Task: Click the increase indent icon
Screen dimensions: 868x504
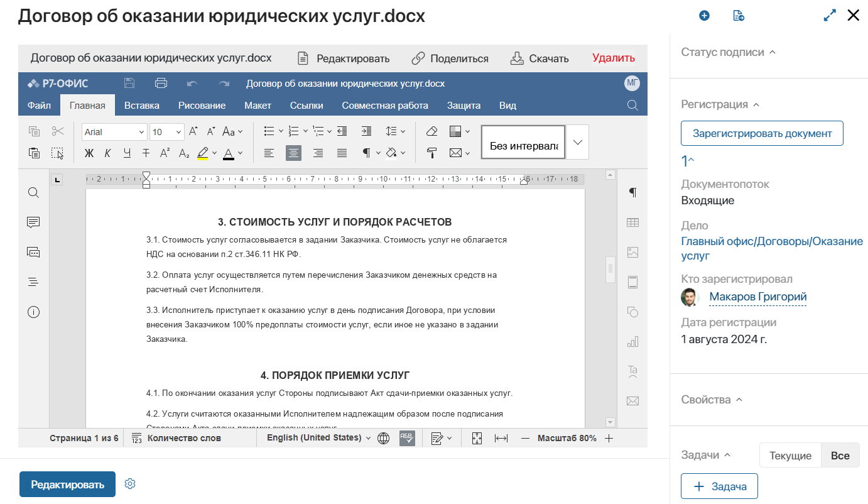Action: [366, 131]
